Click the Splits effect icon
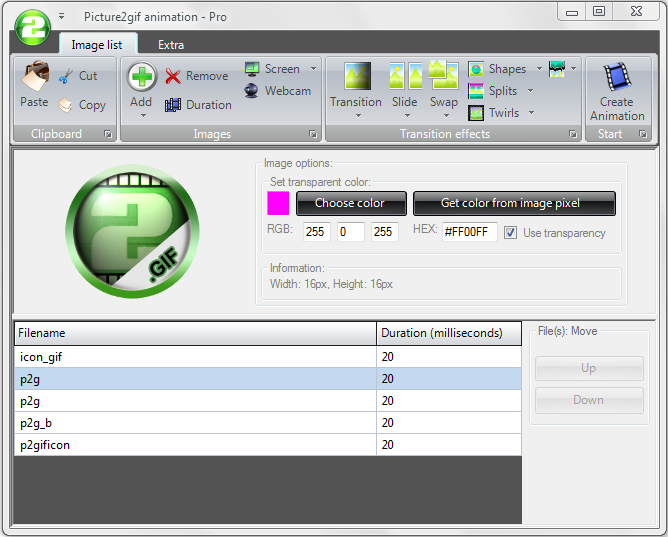Image resolution: width=668 pixels, height=537 pixels. tap(476, 91)
